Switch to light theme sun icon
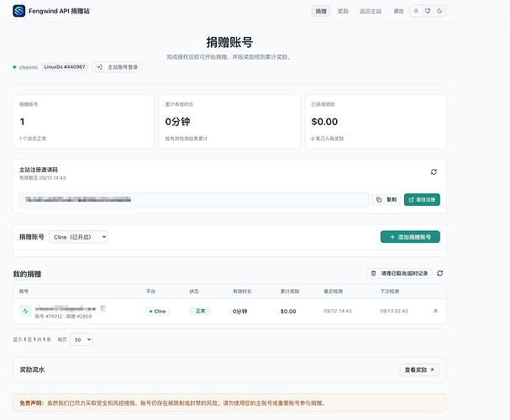The image size is (510, 420). (416, 11)
